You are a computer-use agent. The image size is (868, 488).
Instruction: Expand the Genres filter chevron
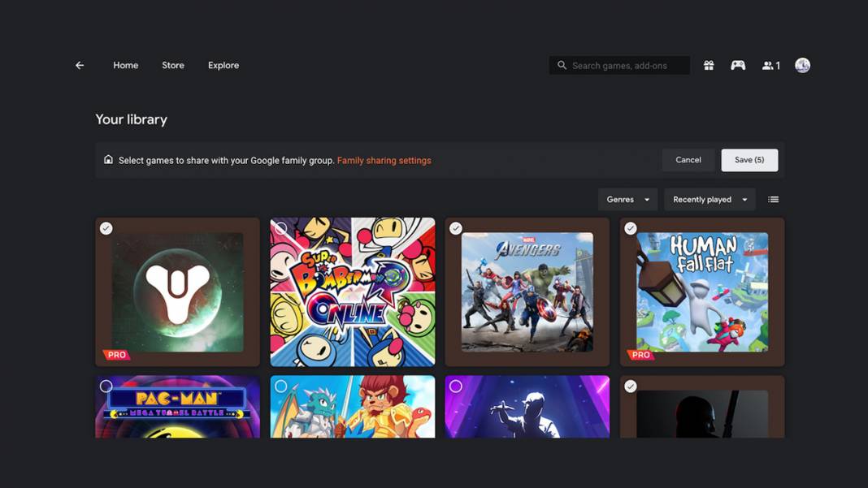(x=647, y=199)
